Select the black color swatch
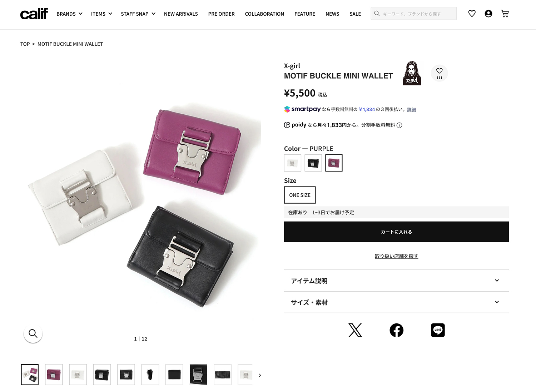The height and width of the screenshot is (392, 536). tap(313, 163)
